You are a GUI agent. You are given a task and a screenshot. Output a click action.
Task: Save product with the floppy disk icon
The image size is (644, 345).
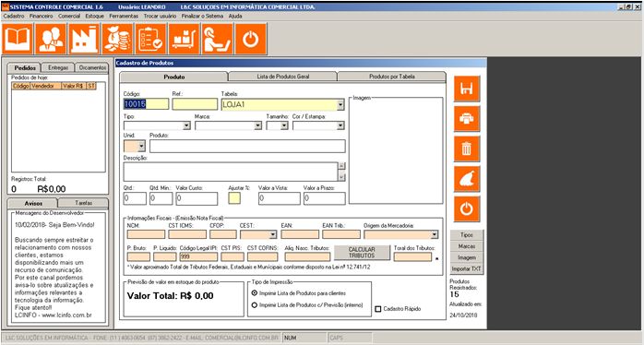(467, 89)
